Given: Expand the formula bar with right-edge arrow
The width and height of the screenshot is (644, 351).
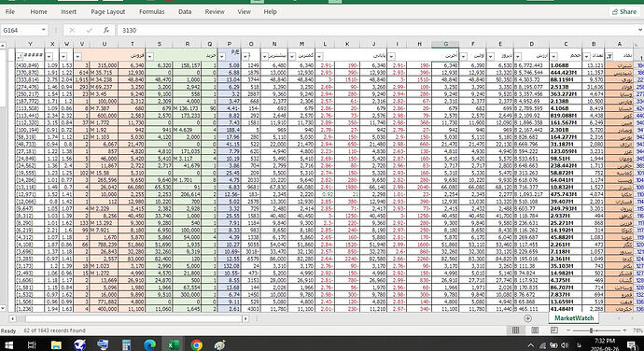Looking at the screenshot, I should [640, 30].
